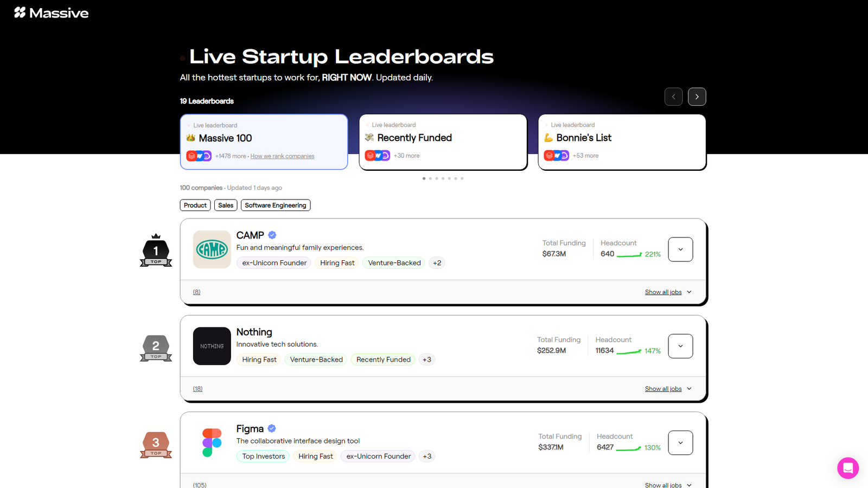Click the Figma company logo
Viewport: 868px width, 488px height.
coord(212,442)
